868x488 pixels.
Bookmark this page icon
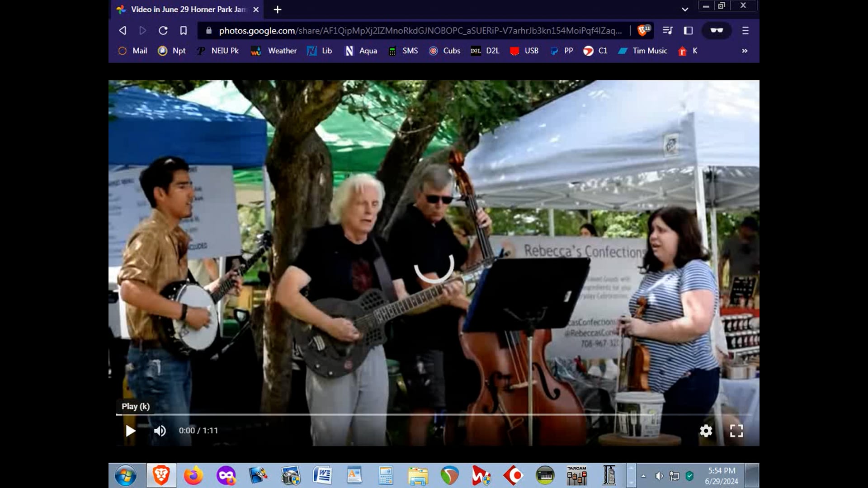pyautogui.click(x=183, y=30)
